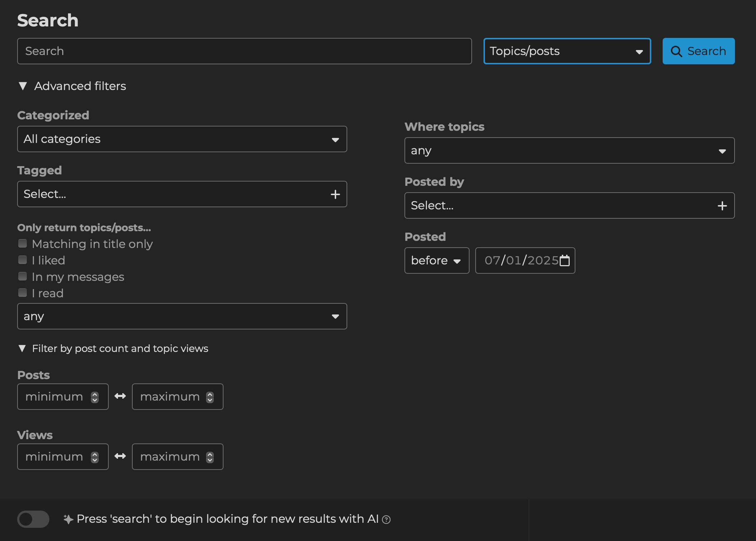
Task: Open the calendar picker icon for Posted date
Action: click(565, 260)
